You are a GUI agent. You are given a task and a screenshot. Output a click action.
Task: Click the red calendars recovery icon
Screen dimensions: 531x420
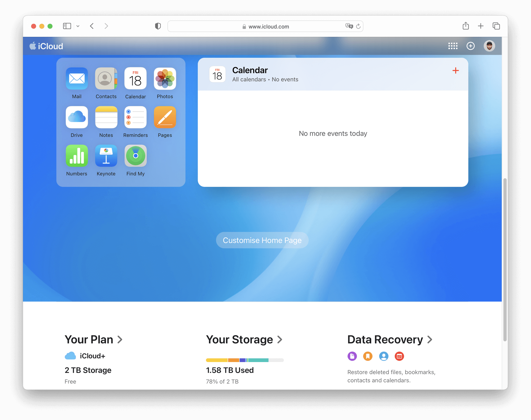pos(399,356)
